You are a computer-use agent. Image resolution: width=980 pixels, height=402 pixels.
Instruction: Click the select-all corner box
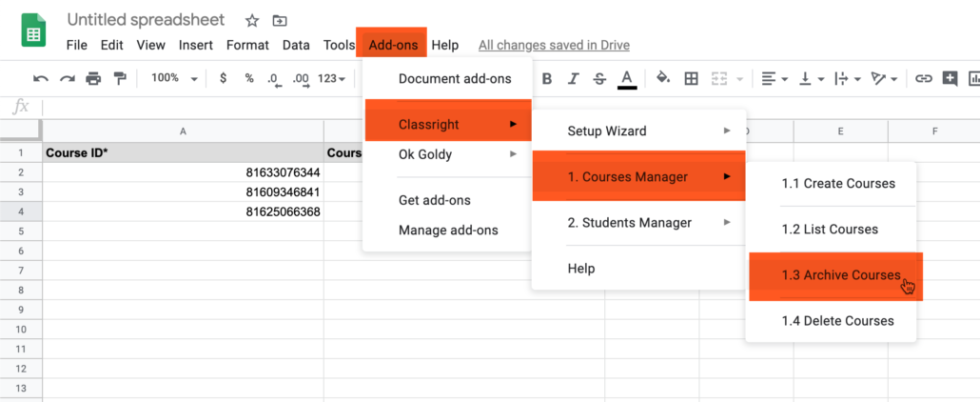21,131
